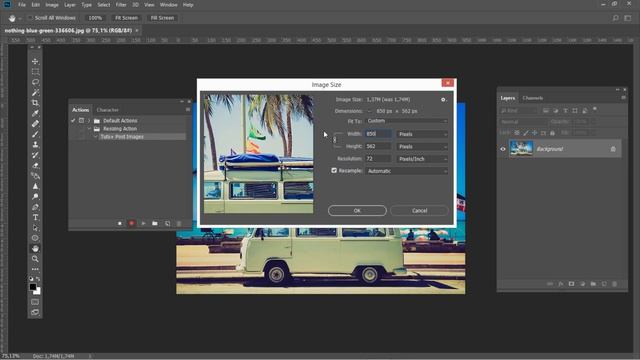The width and height of the screenshot is (640, 360).
Task: Click the lock all icon in Layers panel
Action: [x=552, y=133]
